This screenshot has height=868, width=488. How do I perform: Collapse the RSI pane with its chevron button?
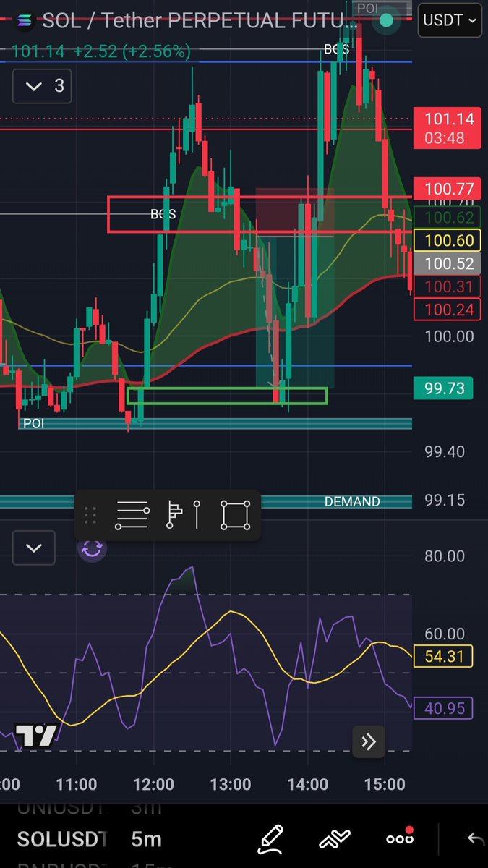click(33, 548)
